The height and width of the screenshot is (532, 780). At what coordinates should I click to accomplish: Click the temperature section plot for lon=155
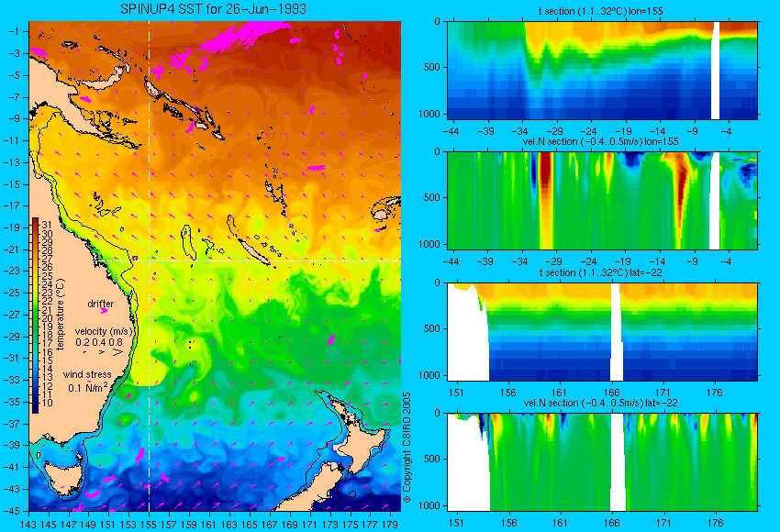[602, 70]
